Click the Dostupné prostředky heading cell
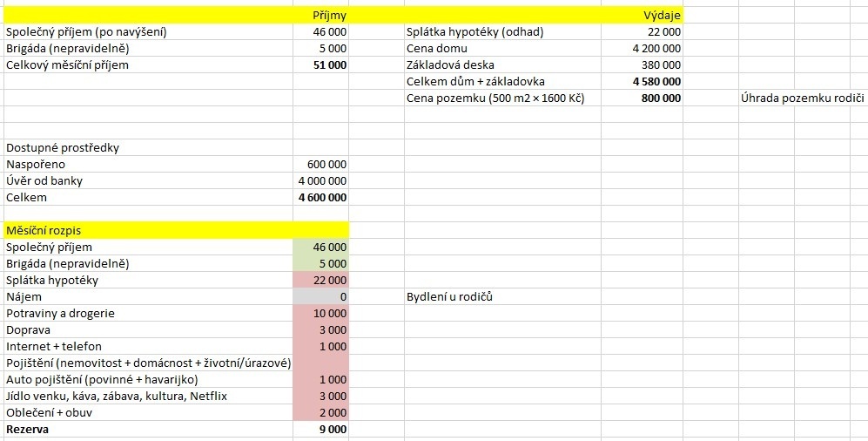The height and width of the screenshot is (441, 868). click(x=148, y=148)
